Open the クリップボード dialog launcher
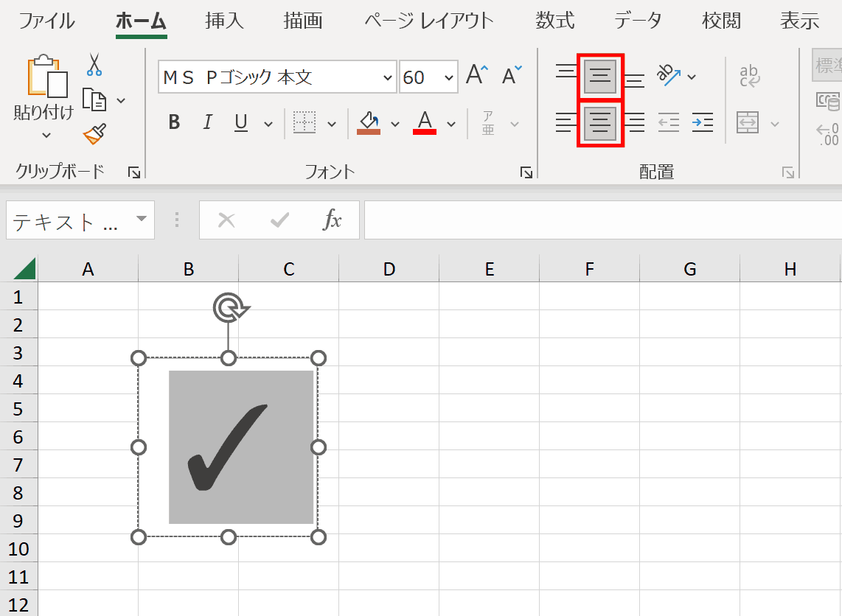The height and width of the screenshot is (616, 842). pos(133,172)
